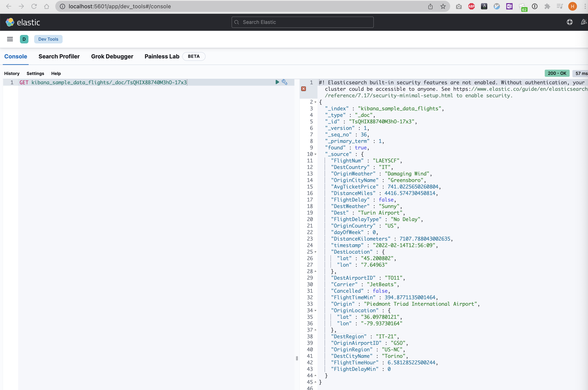Click the panel resize handle between editors
The height and width of the screenshot is (390, 588).
(297, 358)
